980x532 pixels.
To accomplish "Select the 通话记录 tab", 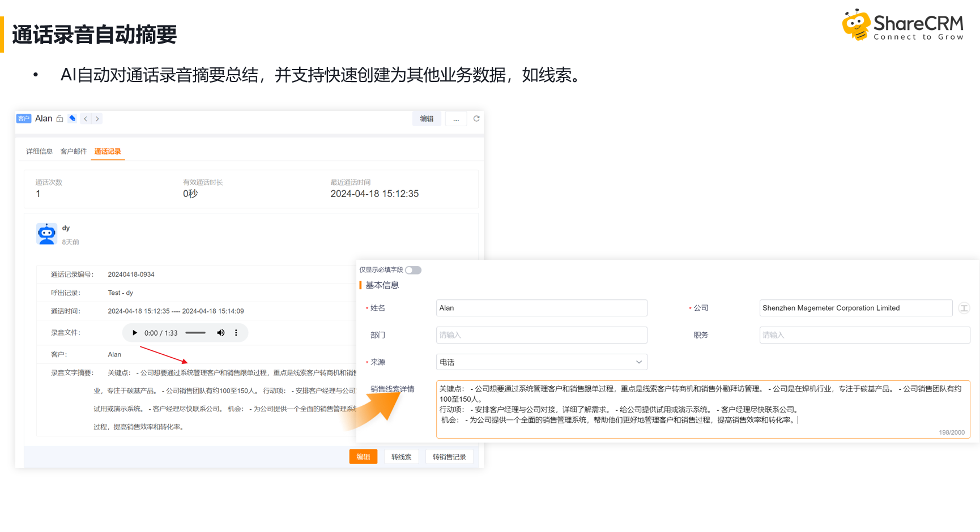I will coord(108,151).
